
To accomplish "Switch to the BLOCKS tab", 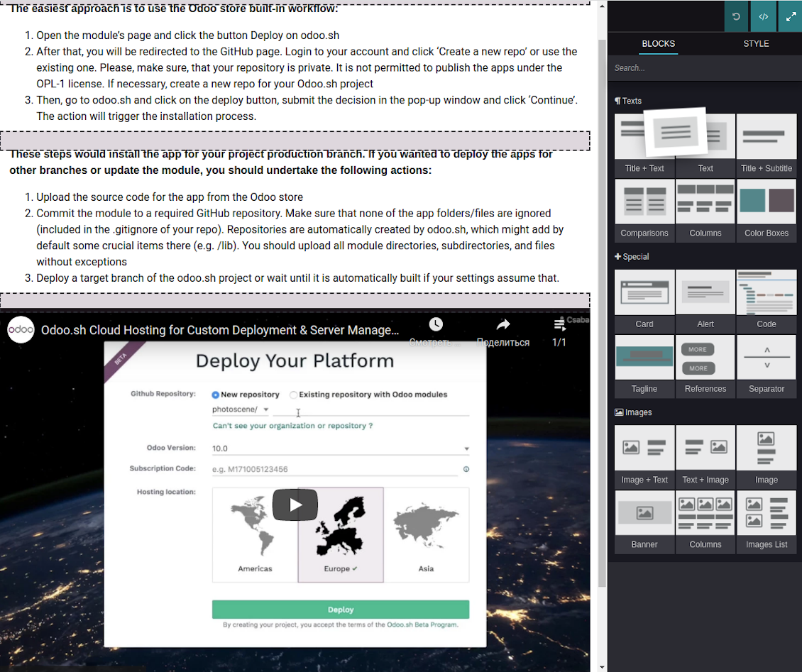I will pos(658,44).
